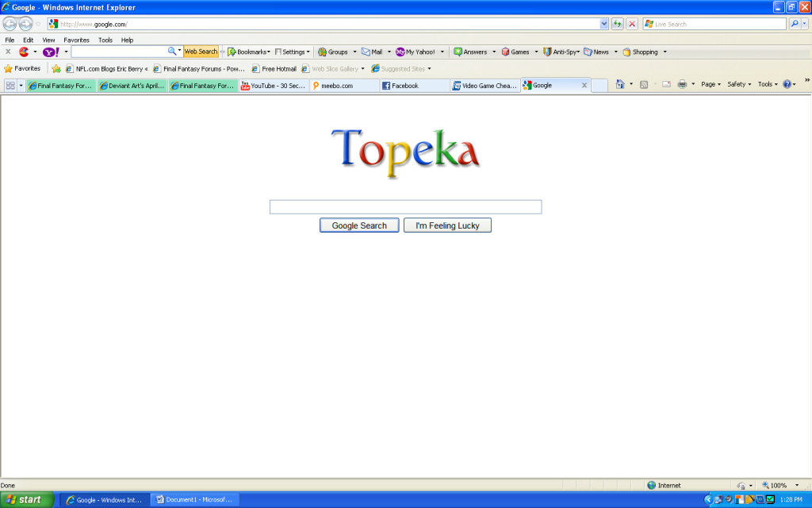The image size is (812, 508).
Task: Open the Quick Tabs grid view
Action: tap(11, 85)
